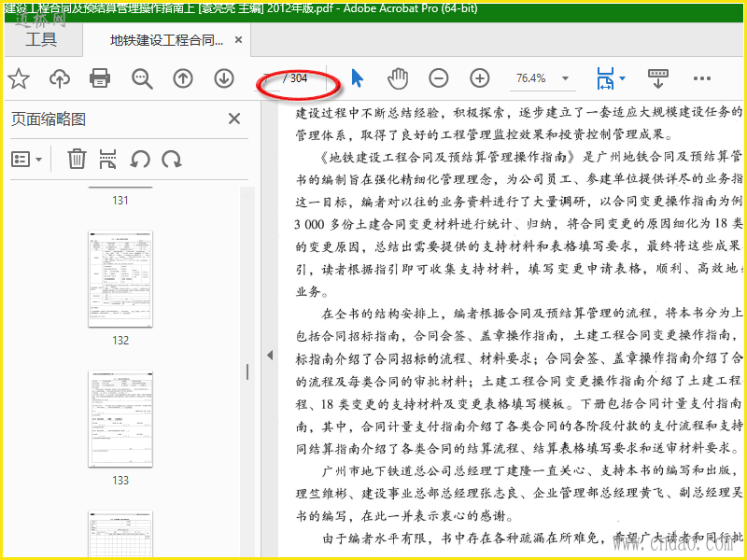This screenshot has height=560, width=747.
Task: Click the 132 page label
Action: pyautogui.click(x=120, y=341)
